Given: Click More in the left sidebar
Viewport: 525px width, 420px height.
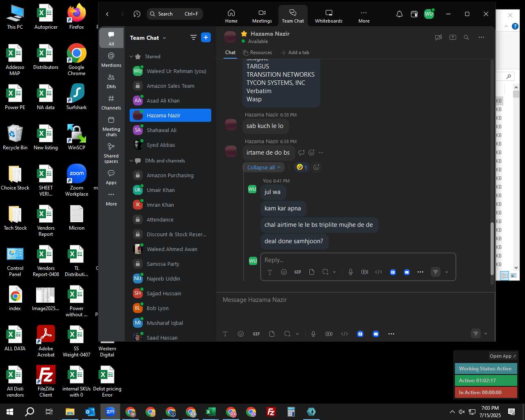Looking at the screenshot, I should click(111, 199).
